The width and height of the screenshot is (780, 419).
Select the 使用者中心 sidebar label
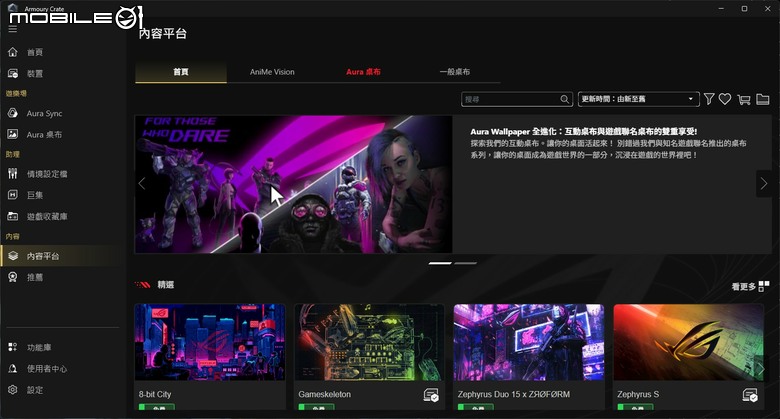click(x=47, y=369)
